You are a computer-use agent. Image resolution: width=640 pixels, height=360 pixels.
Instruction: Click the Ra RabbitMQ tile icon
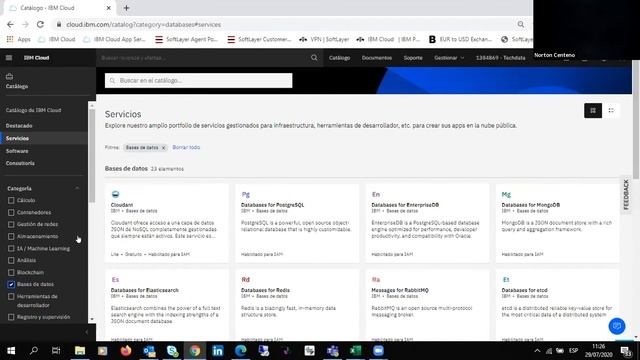coord(376,280)
